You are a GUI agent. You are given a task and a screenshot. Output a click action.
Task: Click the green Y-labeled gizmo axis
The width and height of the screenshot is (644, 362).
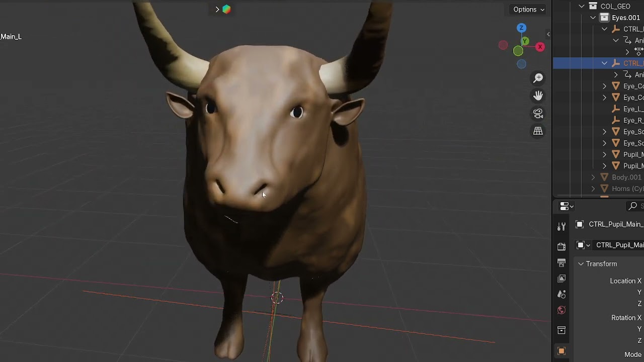(x=525, y=41)
